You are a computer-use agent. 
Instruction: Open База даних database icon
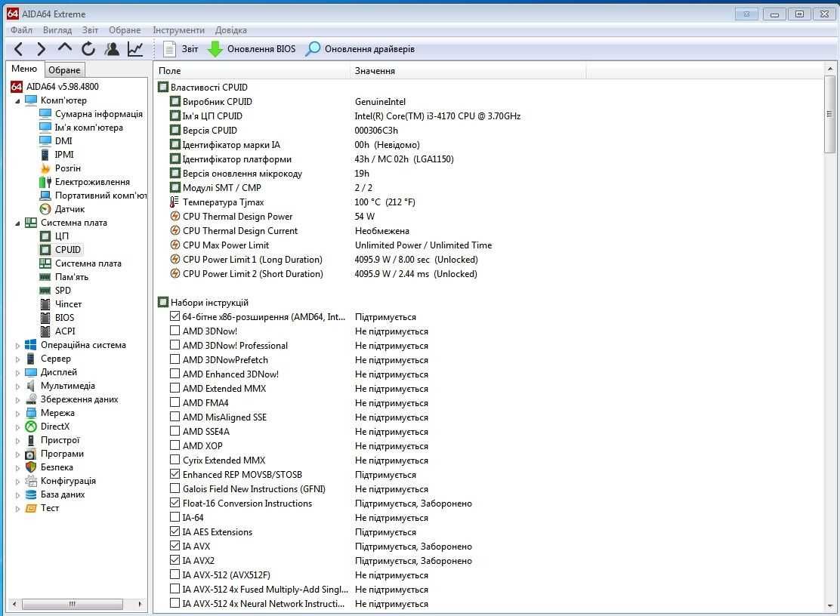pyautogui.click(x=31, y=495)
